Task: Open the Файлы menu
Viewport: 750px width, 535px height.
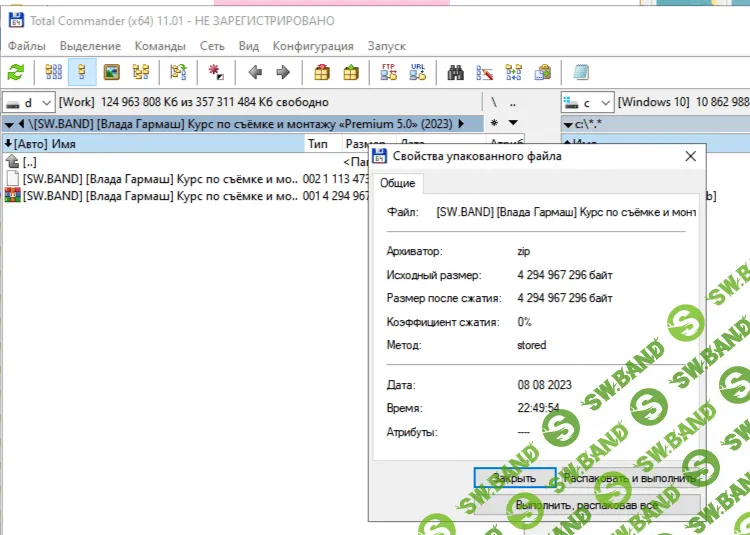Action: pos(26,46)
